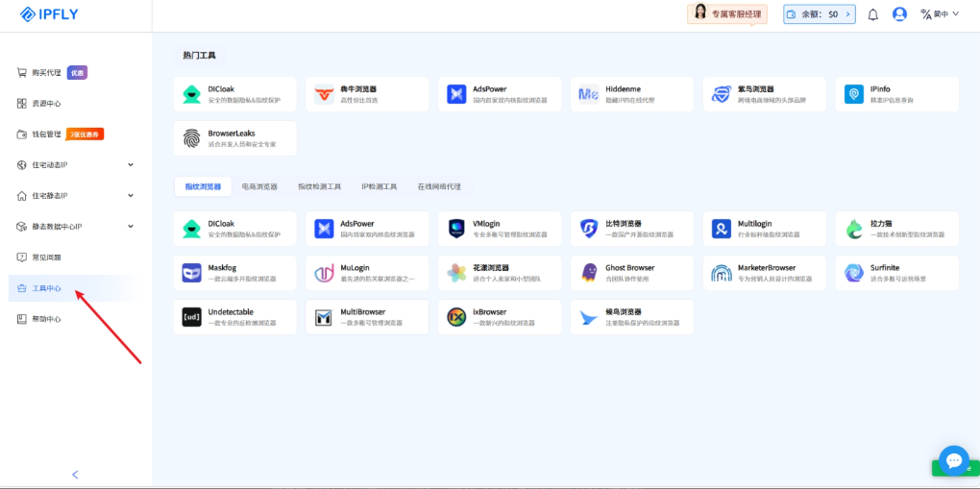980x489 pixels.
Task: Click the VMlogin icon
Action: [456, 229]
